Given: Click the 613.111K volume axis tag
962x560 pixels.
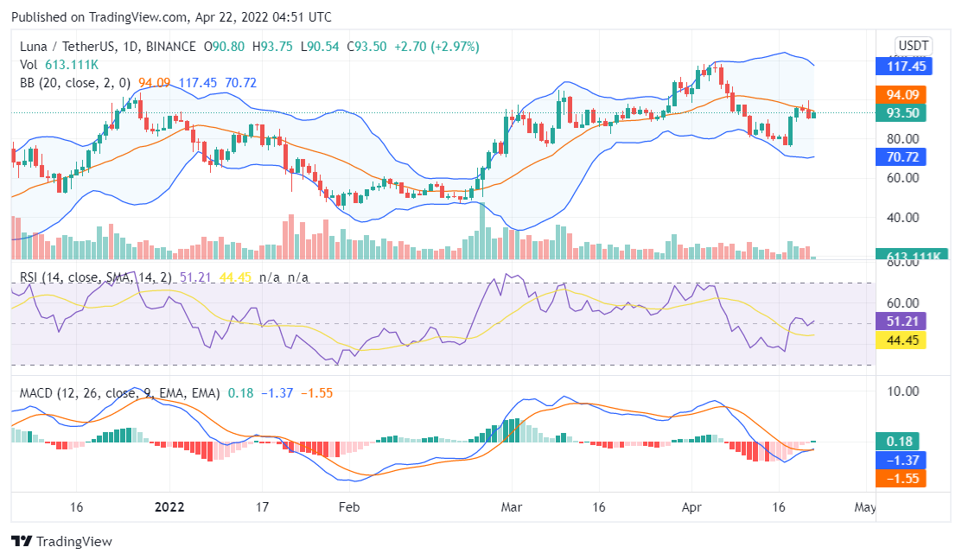Looking at the screenshot, I should (901, 256).
